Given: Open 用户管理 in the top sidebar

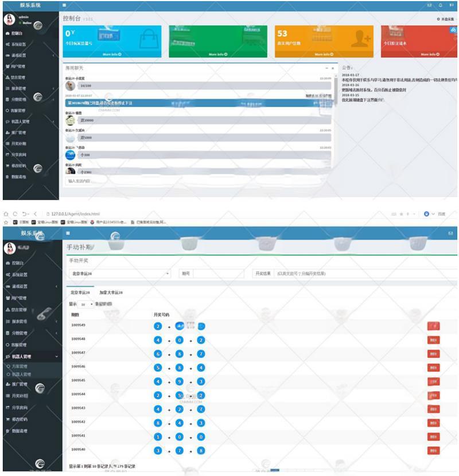Looking at the screenshot, I should pos(18,66).
